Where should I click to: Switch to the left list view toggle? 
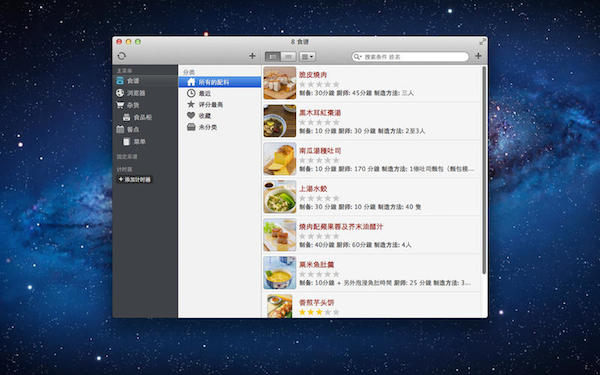point(273,57)
